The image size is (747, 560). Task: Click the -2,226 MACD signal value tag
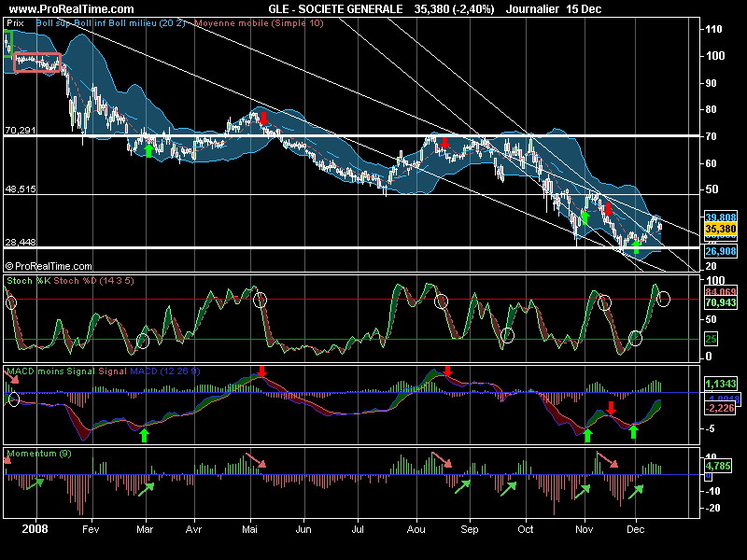[x=721, y=408]
